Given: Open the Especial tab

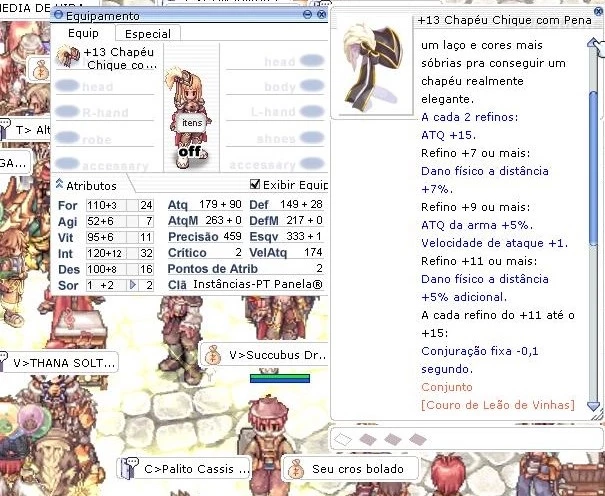Looking at the screenshot, I should pos(148,34).
